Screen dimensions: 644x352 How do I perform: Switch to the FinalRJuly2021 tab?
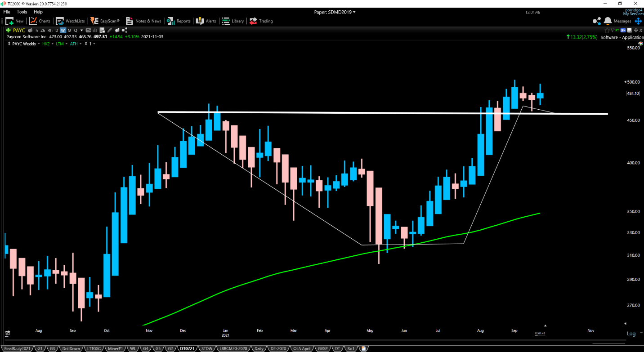click(17, 348)
